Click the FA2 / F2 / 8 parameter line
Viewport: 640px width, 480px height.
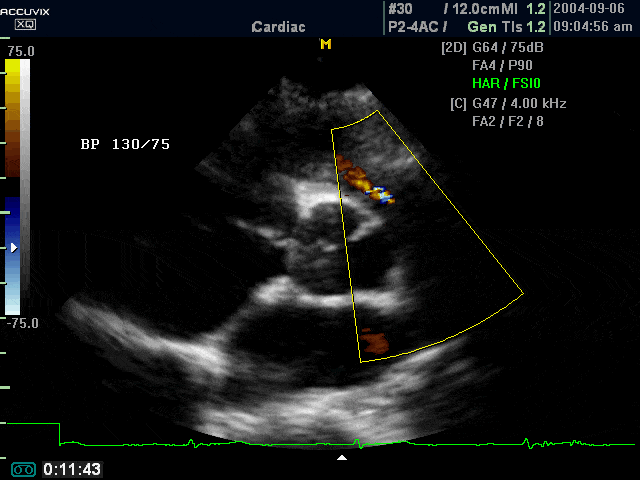[507, 121]
